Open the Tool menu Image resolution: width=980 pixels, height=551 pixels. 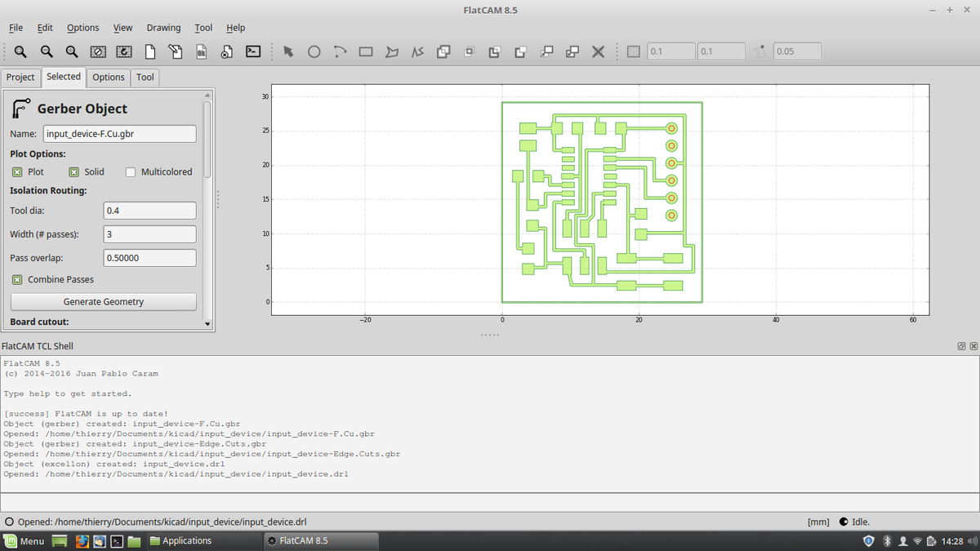pyautogui.click(x=203, y=28)
